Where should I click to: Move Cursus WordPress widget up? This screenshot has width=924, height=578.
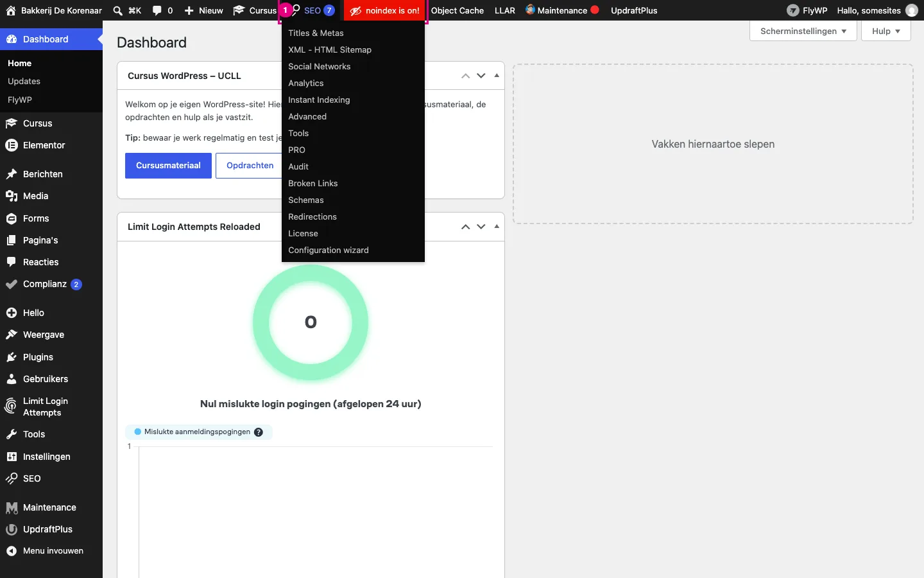pos(466,76)
